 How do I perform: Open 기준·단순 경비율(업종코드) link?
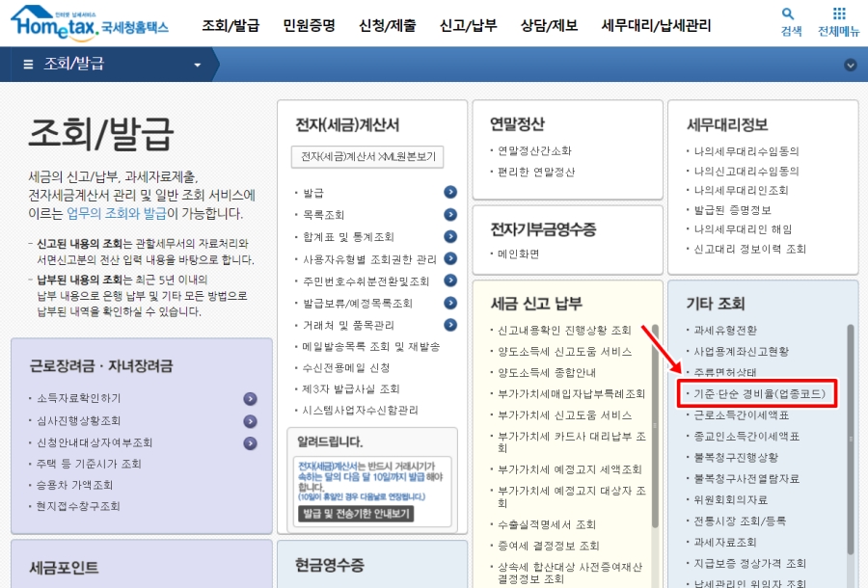pyautogui.click(x=760, y=394)
